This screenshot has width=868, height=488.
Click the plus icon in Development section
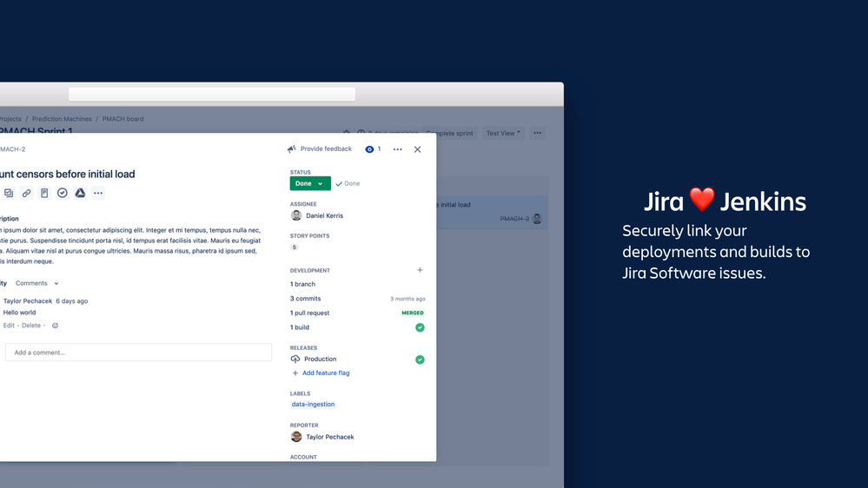421,270
